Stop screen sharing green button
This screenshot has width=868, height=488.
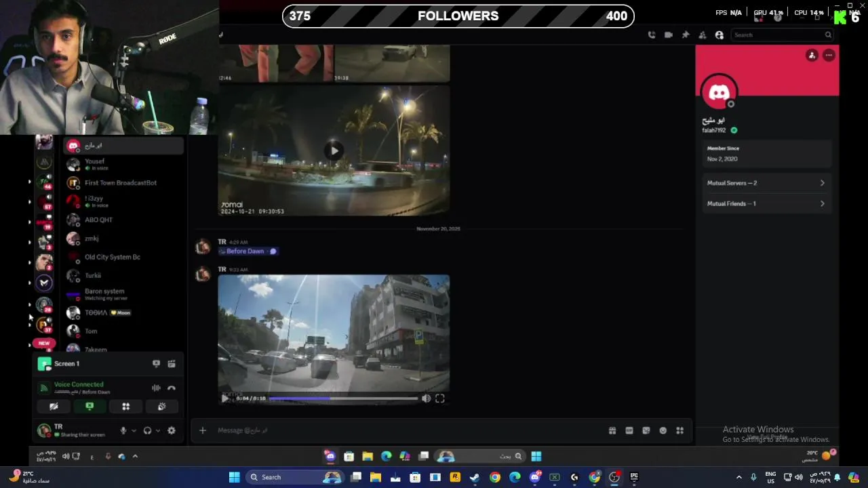90,407
